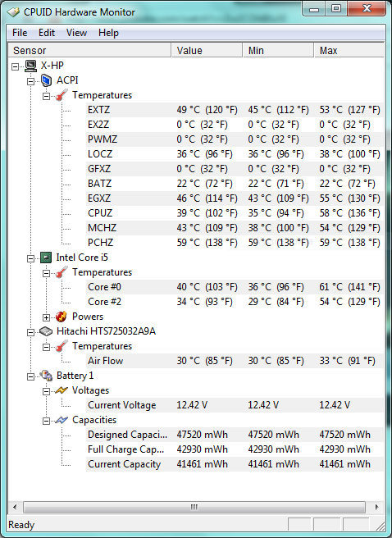Click horizontal scrollbar left arrow
The width and height of the screenshot is (392, 538).
point(15,507)
